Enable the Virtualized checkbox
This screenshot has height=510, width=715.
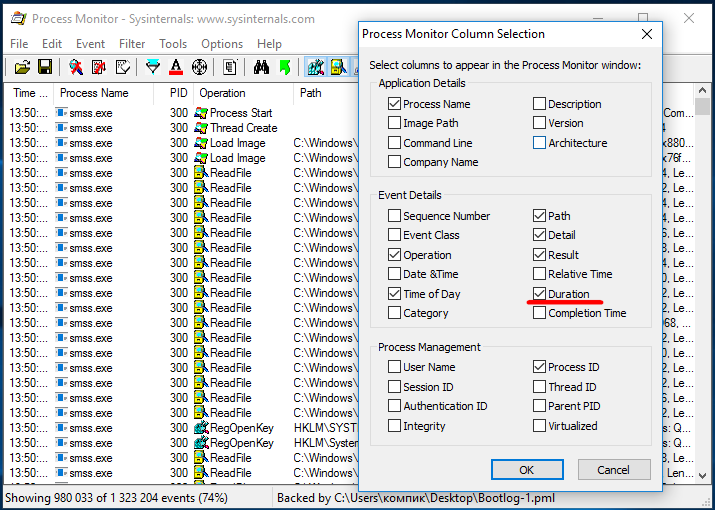539,426
